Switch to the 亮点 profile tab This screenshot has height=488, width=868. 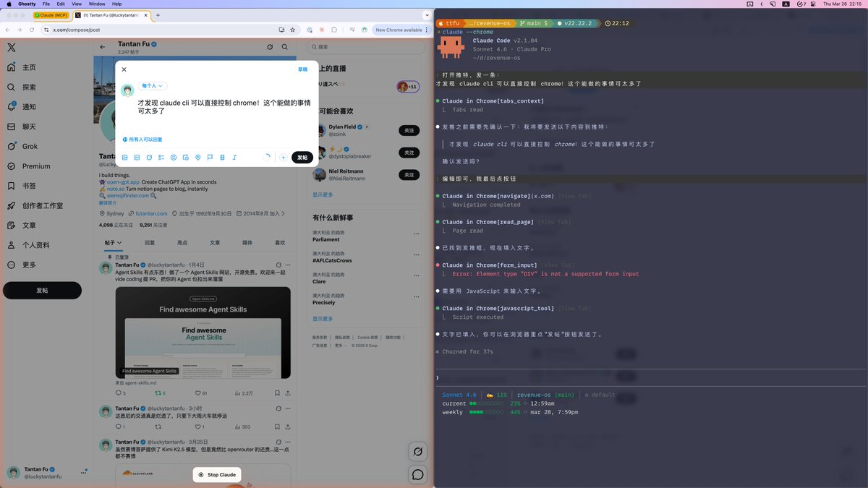click(182, 243)
